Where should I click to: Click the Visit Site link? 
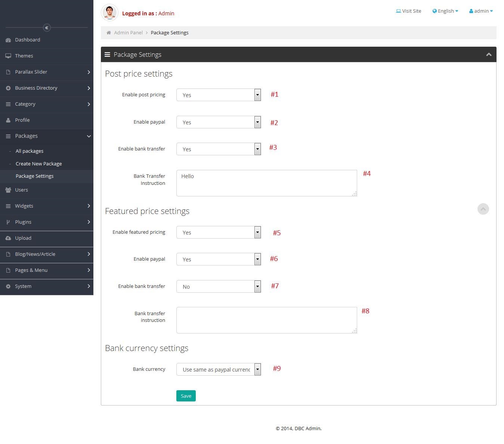point(408,11)
